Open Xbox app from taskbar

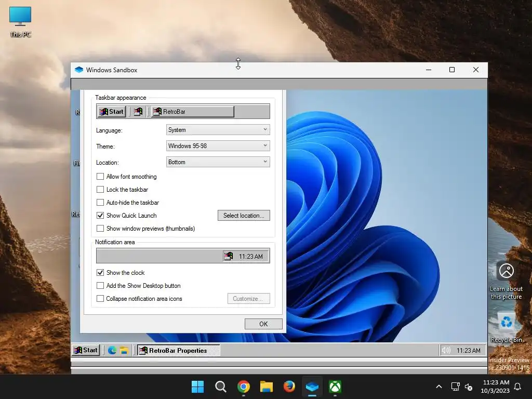(x=335, y=387)
